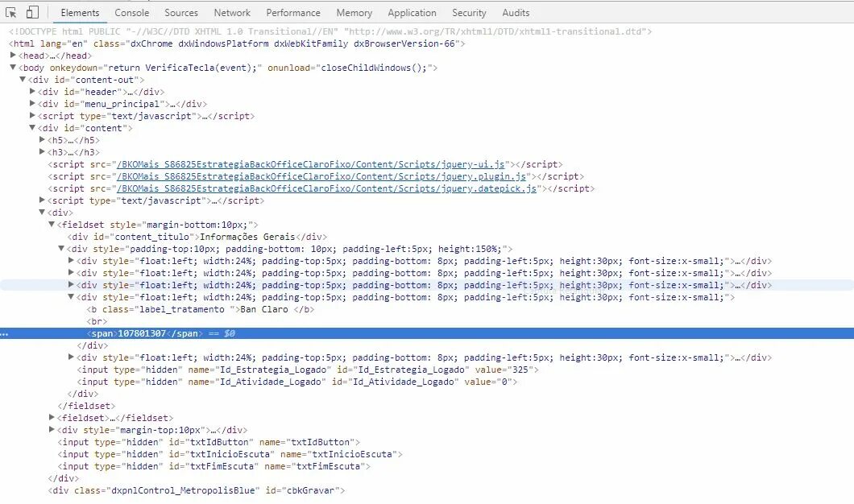Viewport: 854px width, 504px height.
Task: Select the span 107801307 row
Action: point(427,333)
